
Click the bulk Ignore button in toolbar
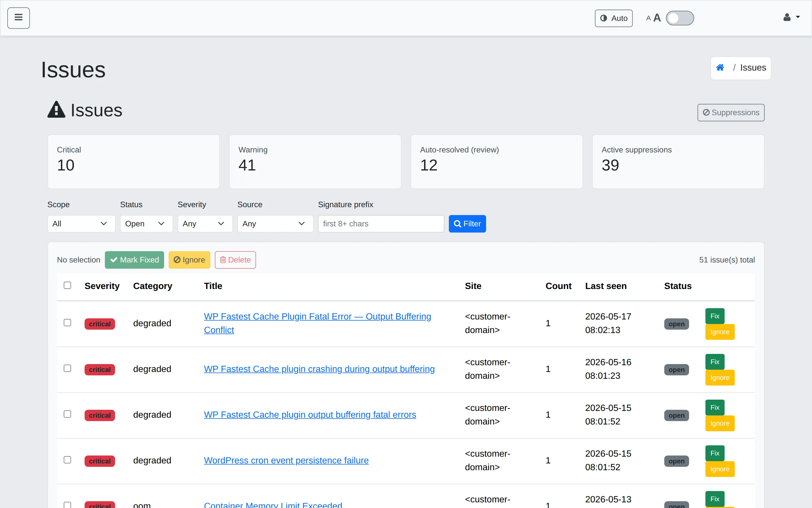[x=189, y=260]
